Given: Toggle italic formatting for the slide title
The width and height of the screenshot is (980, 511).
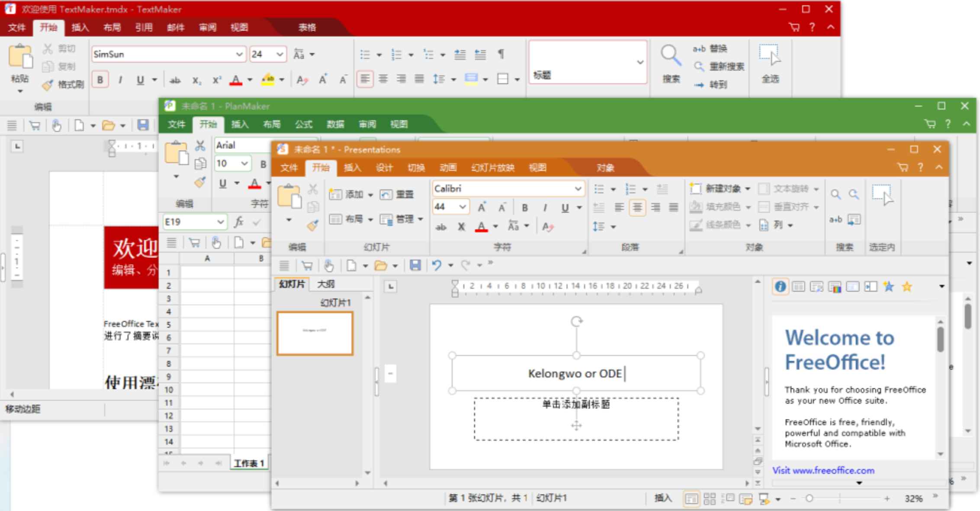Looking at the screenshot, I should coord(544,207).
